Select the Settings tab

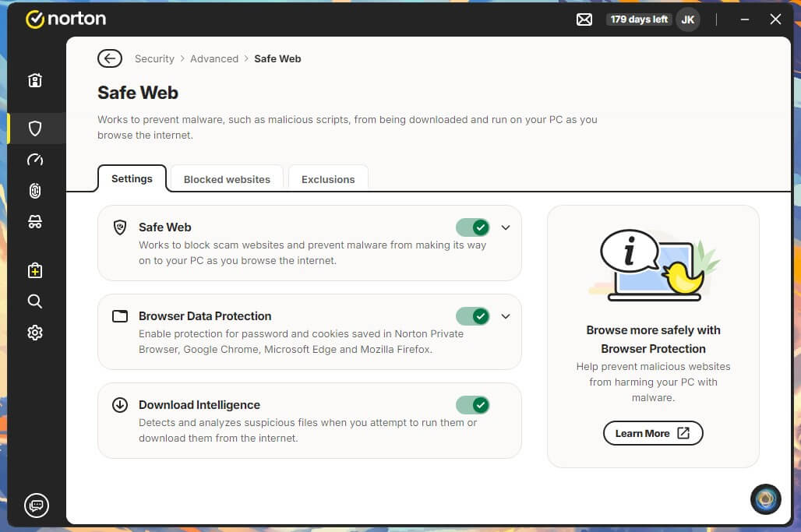[x=132, y=178]
